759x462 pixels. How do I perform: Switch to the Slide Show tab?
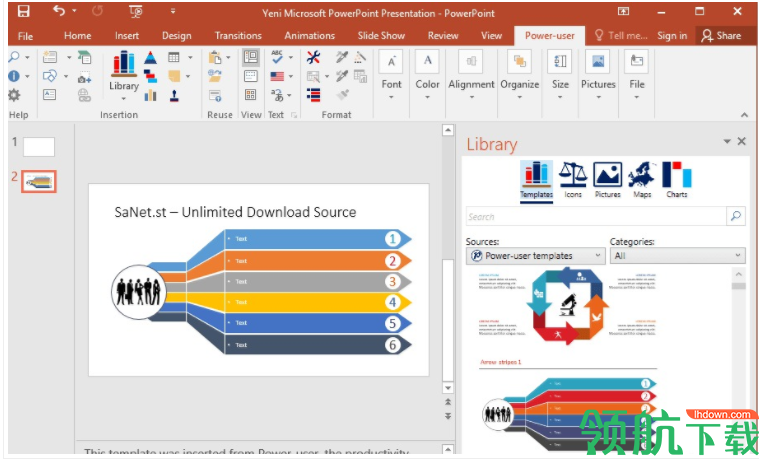(381, 36)
